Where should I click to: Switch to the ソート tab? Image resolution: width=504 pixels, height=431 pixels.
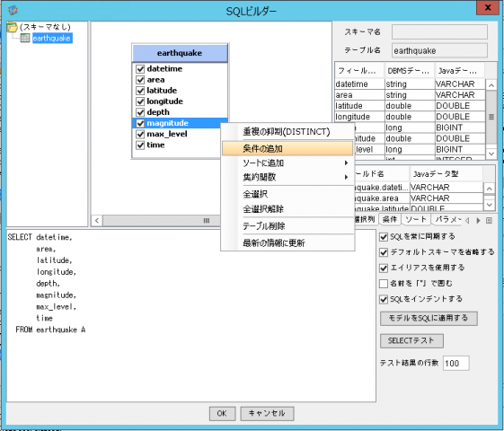[x=416, y=219]
